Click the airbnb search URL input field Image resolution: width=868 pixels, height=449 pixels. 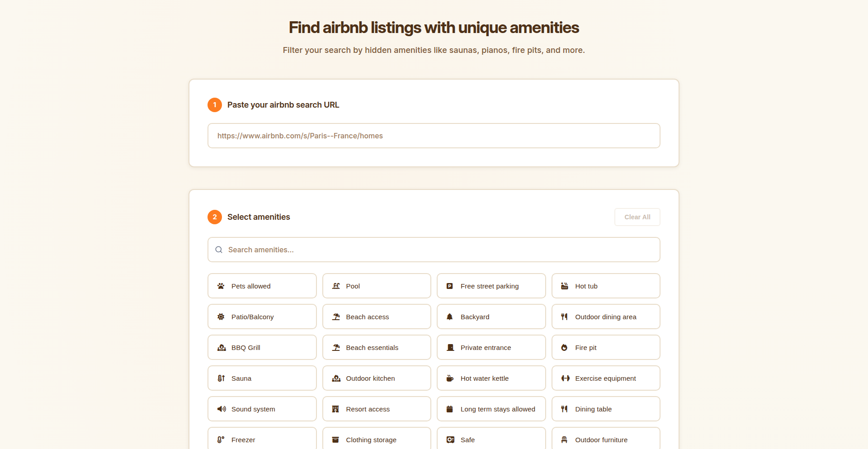coord(434,136)
